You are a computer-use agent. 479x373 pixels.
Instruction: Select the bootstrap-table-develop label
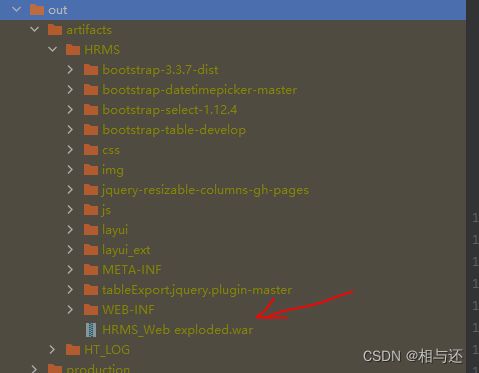point(174,130)
